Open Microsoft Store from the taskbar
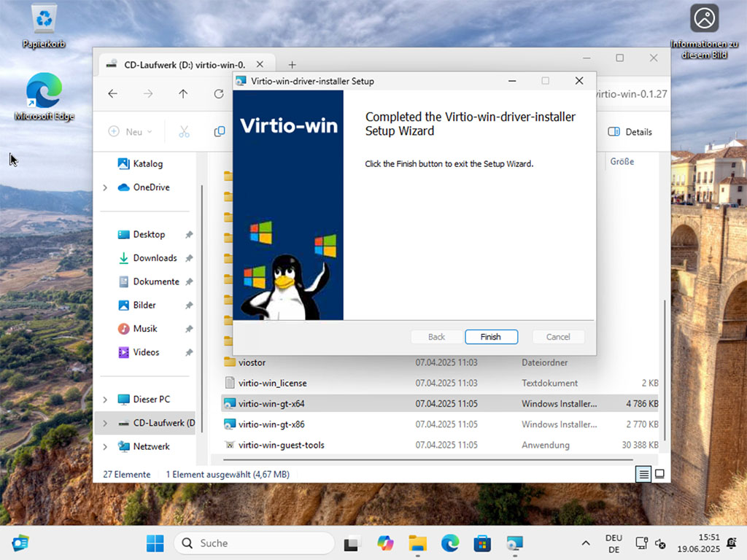The image size is (747, 560). (x=482, y=543)
